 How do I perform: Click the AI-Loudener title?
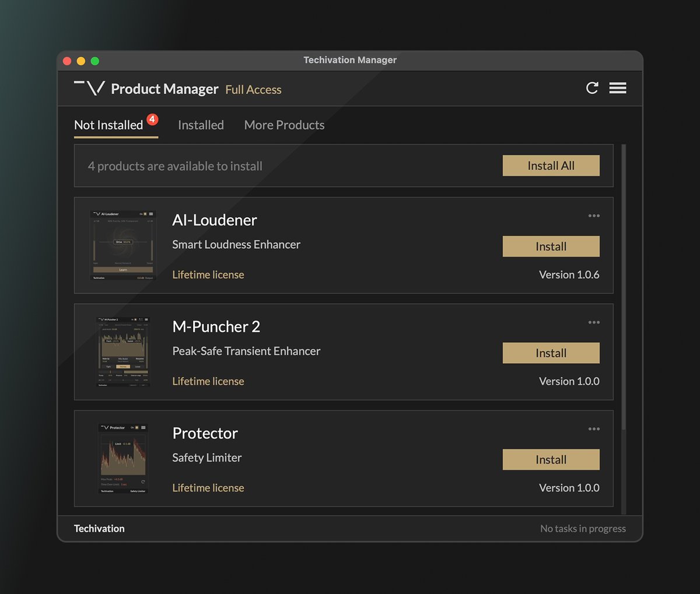215,220
